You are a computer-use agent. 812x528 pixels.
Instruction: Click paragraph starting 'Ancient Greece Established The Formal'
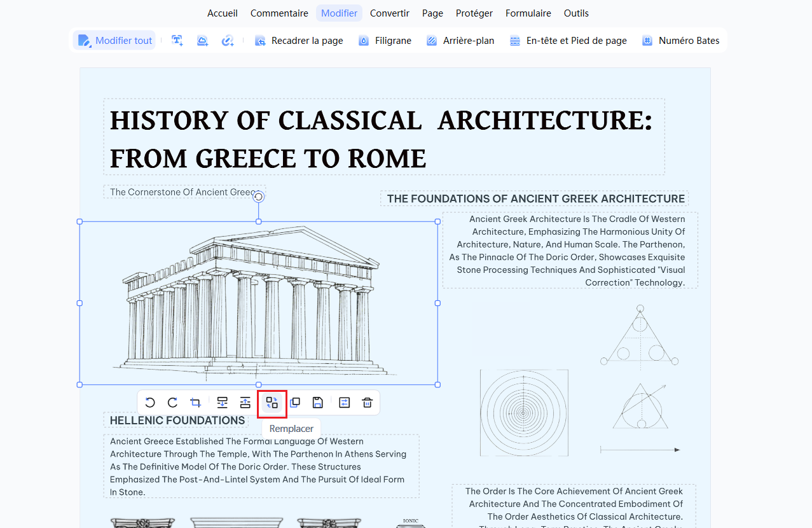click(x=261, y=466)
